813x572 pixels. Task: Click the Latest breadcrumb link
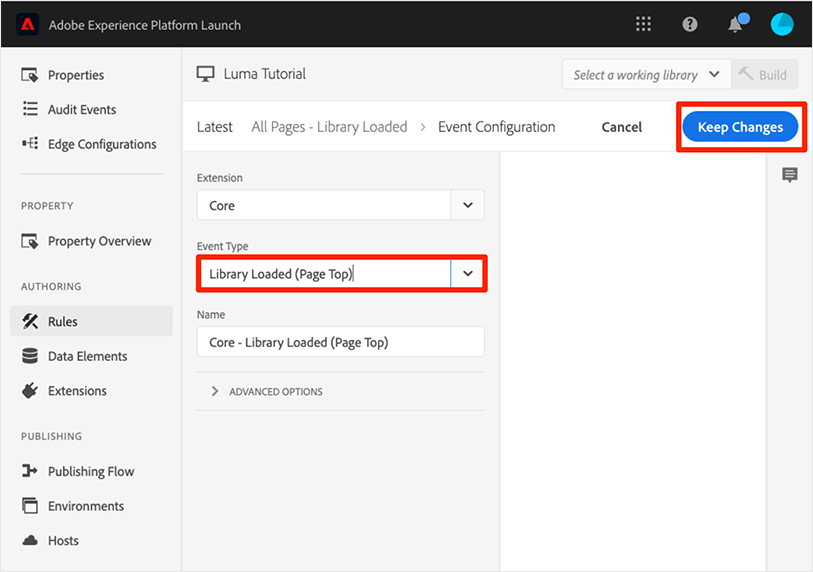tap(215, 127)
